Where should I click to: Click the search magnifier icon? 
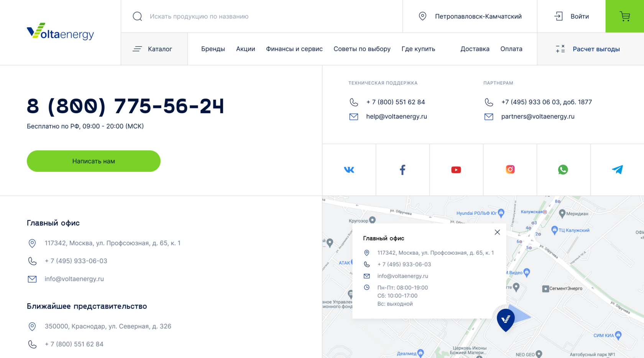[137, 16]
